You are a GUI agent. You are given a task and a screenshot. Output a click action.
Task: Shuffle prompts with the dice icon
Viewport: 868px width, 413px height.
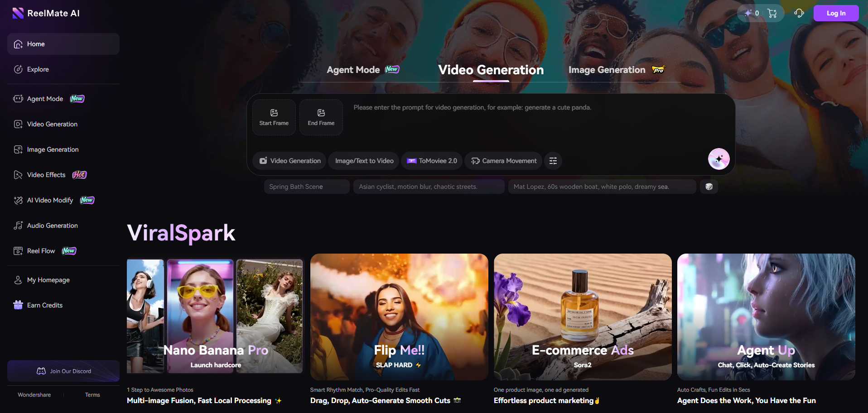709,187
